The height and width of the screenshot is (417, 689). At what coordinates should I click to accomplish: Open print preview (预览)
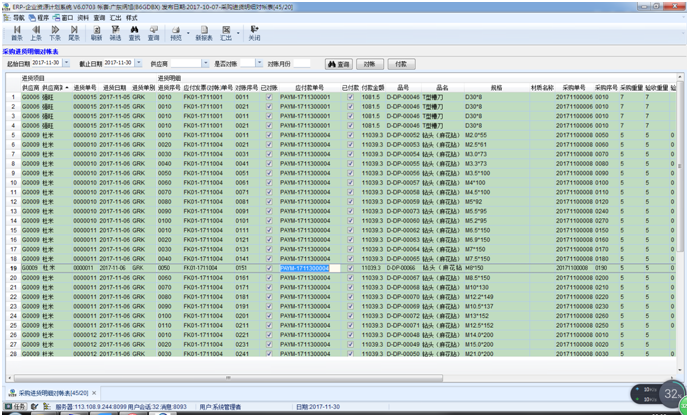click(174, 33)
